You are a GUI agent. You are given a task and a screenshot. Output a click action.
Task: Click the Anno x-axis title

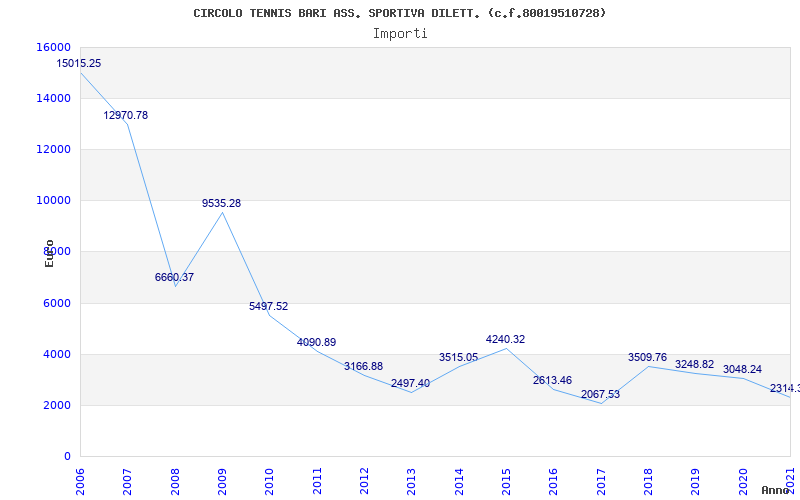[x=778, y=490]
